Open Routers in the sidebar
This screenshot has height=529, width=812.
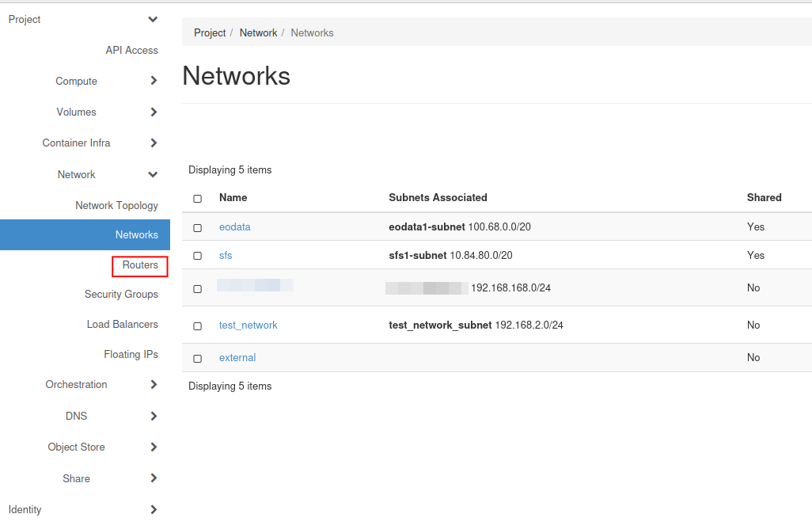[140, 265]
